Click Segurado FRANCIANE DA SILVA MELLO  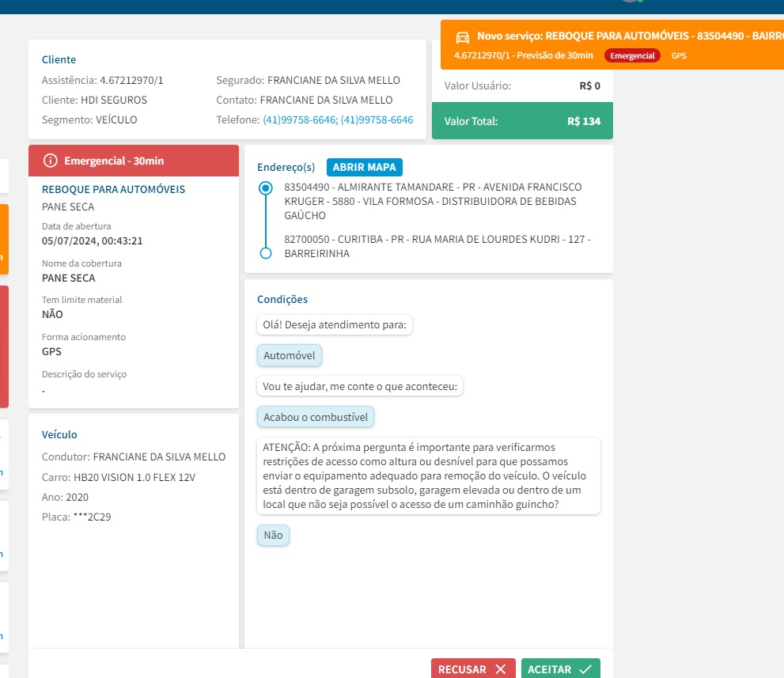pos(308,81)
